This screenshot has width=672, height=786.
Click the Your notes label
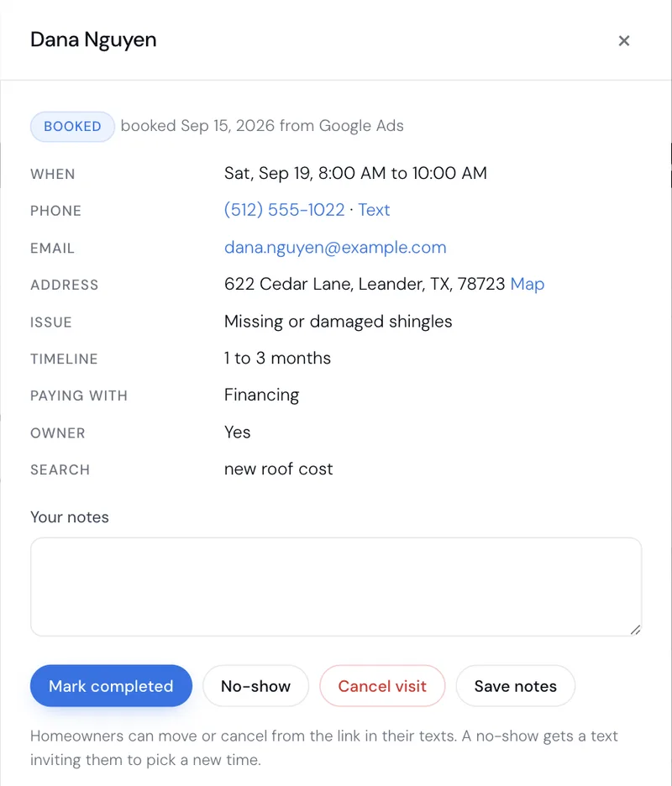(x=70, y=516)
